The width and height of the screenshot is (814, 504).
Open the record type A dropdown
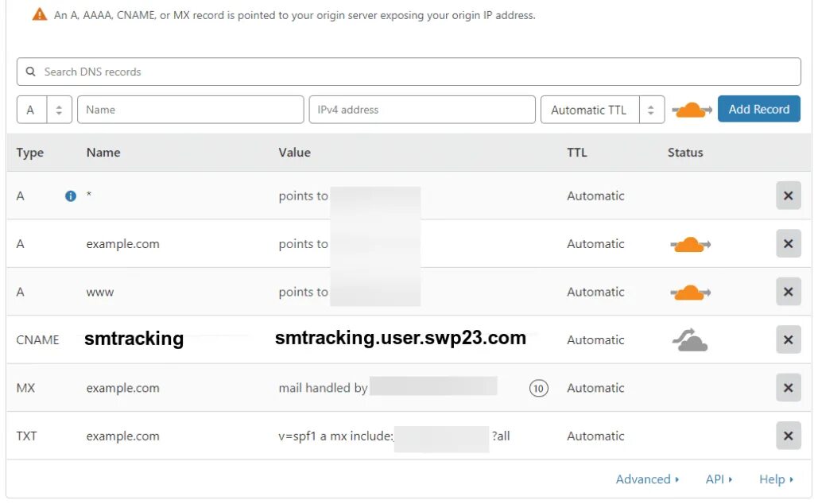click(45, 110)
